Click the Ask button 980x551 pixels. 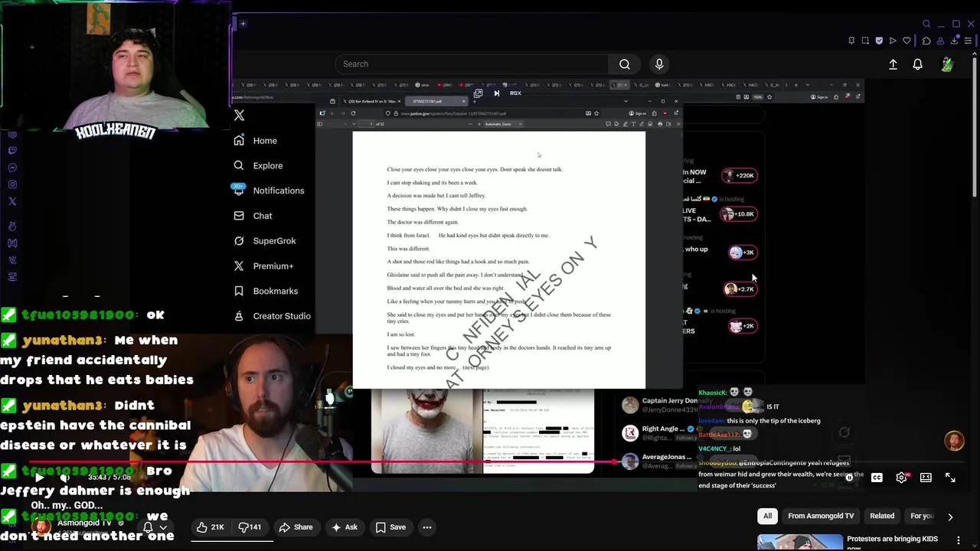point(344,527)
